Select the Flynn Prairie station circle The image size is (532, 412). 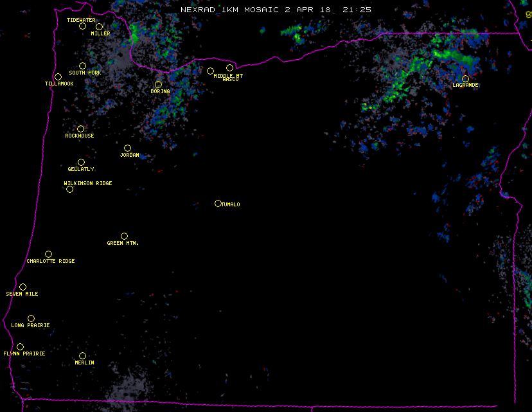[x=20, y=346]
